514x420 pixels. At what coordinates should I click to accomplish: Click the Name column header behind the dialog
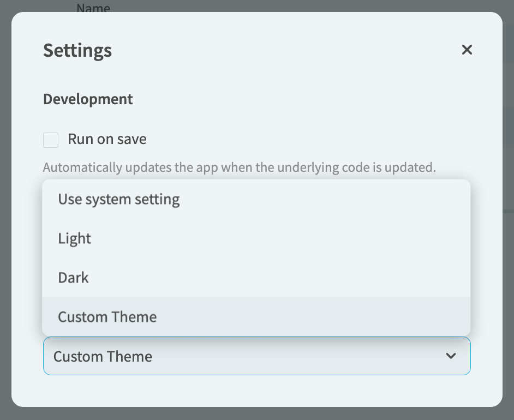tap(93, 8)
